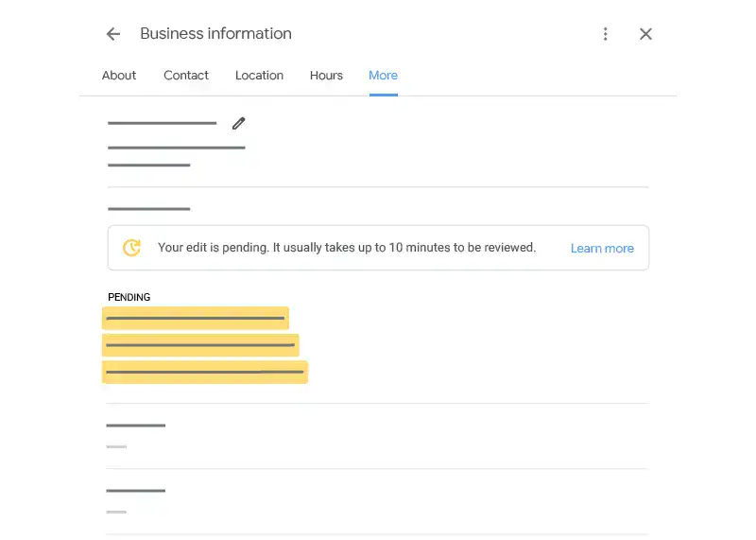Click the yellow pending clock icon
Image resolution: width=756 pixels, height=540 pixels.
click(x=132, y=248)
